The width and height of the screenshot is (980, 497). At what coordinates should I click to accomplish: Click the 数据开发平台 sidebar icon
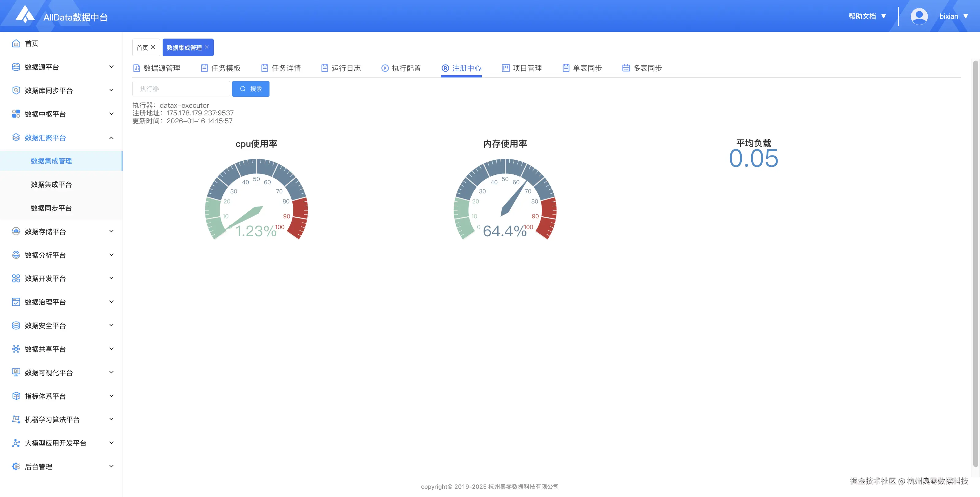pyautogui.click(x=16, y=278)
